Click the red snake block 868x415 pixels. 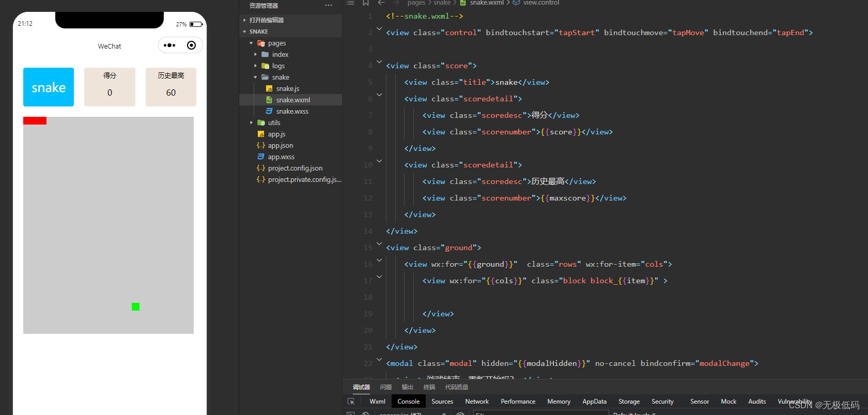click(35, 120)
